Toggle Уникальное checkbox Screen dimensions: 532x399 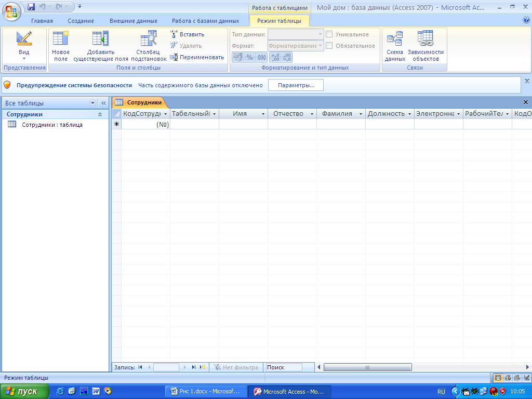tap(329, 34)
